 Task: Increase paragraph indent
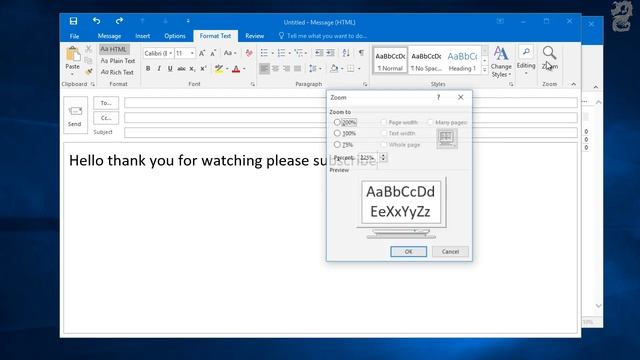click(331, 53)
